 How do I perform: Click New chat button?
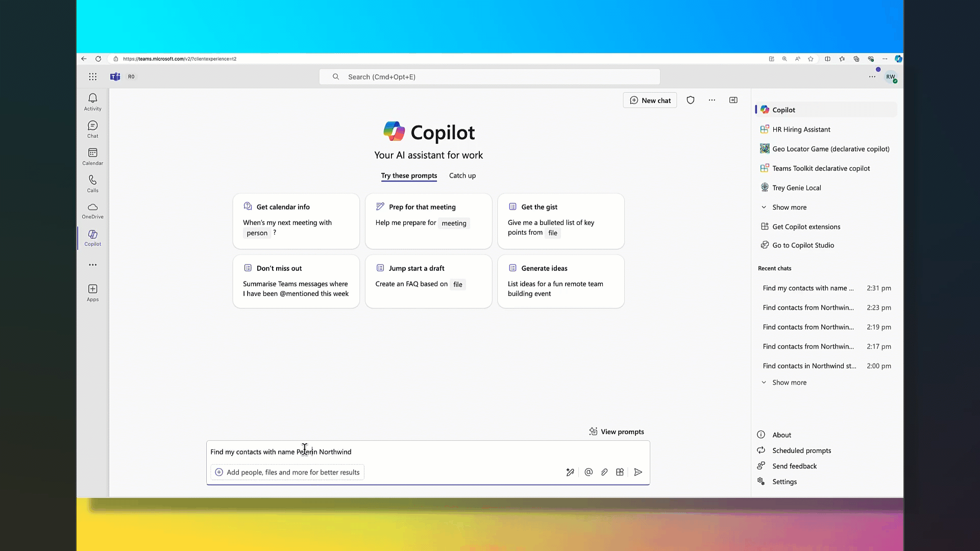tap(651, 100)
